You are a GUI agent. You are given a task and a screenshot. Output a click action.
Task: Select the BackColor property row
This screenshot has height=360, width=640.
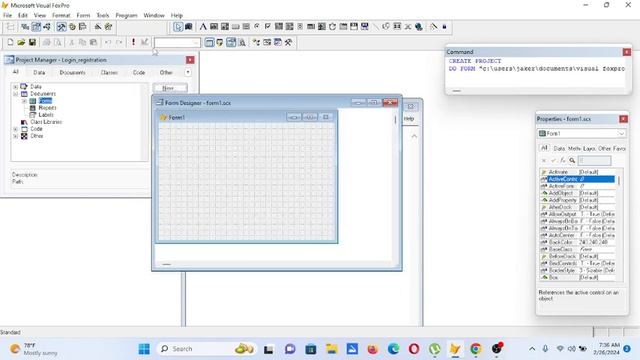coord(578,242)
